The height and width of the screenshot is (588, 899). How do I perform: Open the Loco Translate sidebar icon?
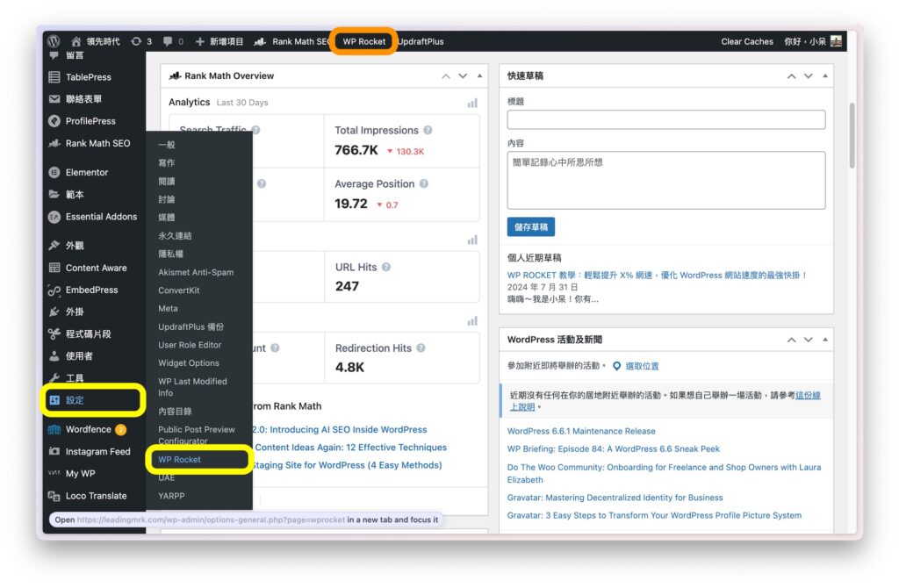pos(54,497)
